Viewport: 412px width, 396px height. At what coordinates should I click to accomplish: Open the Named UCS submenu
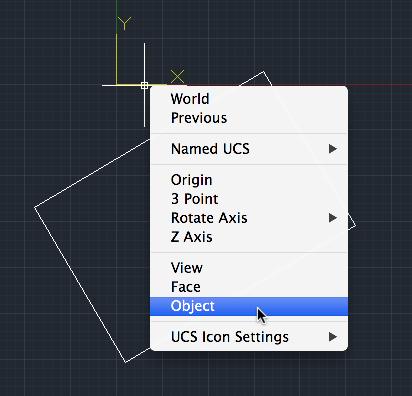[x=249, y=149]
